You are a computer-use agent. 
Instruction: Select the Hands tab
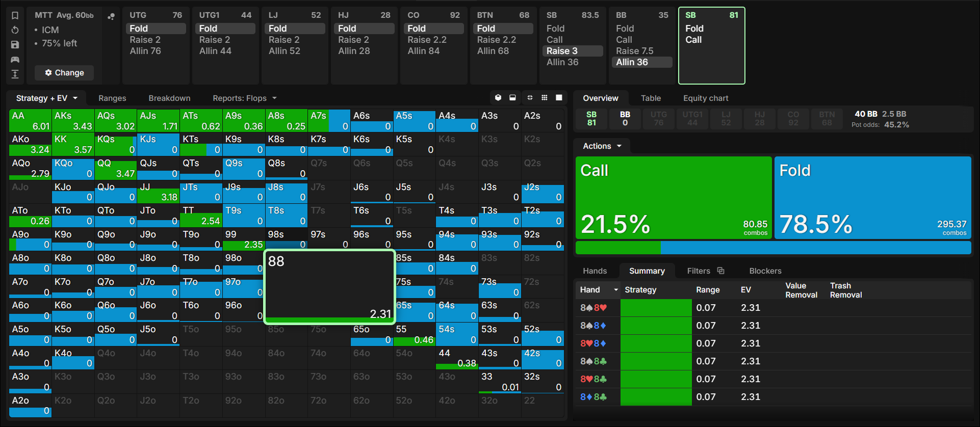[x=595, y=271]
